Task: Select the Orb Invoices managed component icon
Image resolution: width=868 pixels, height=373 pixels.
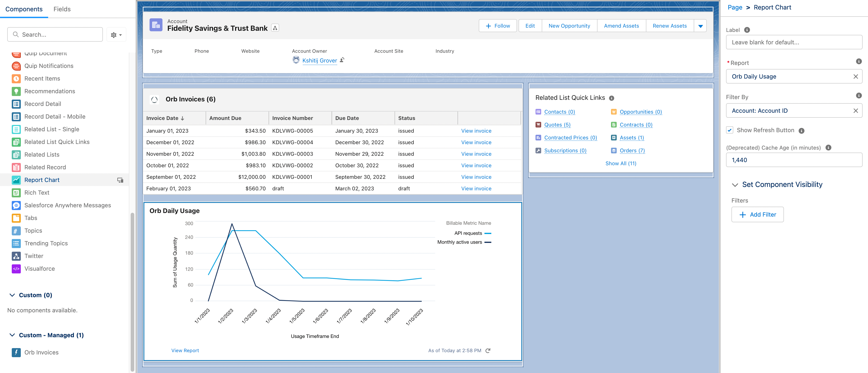Action: 16,352
